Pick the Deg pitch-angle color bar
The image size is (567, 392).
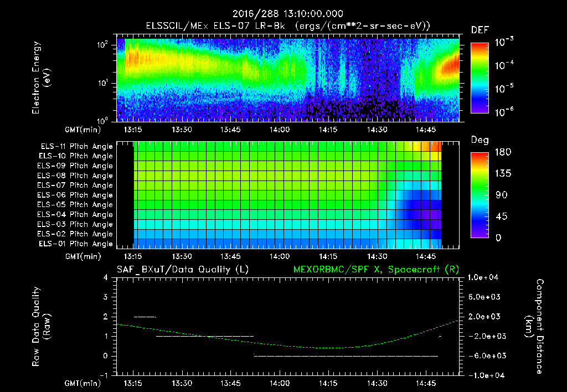480,195
